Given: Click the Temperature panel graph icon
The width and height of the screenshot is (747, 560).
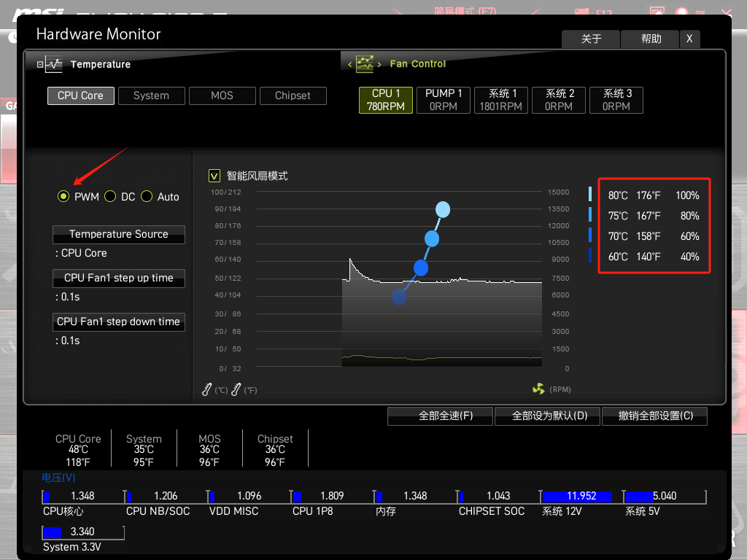Looking at the screenshot, I should (x=54, y=64).
